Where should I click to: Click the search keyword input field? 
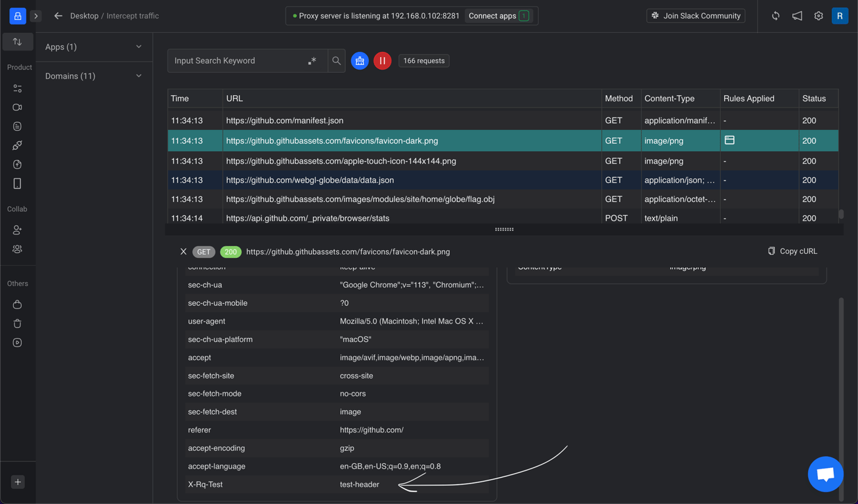[x=236, y=61]
